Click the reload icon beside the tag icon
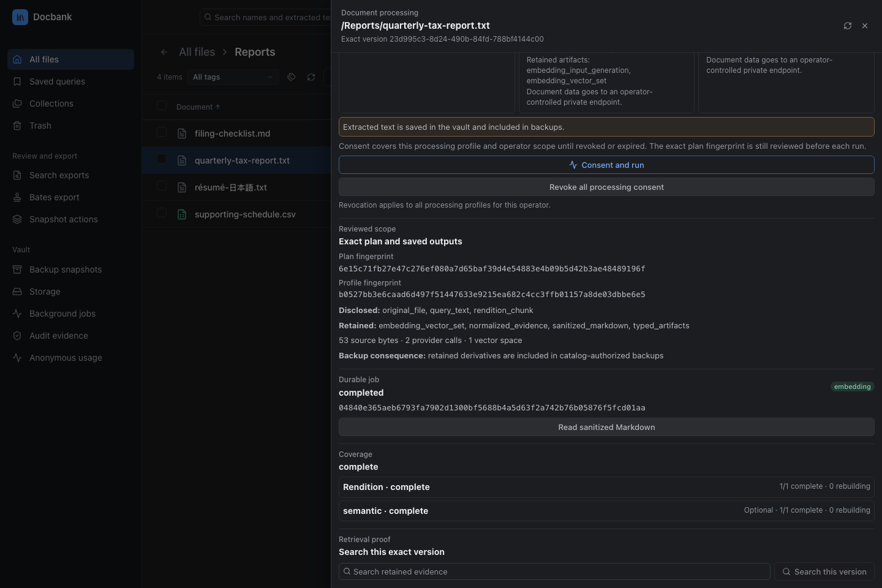 coord(311,77)
